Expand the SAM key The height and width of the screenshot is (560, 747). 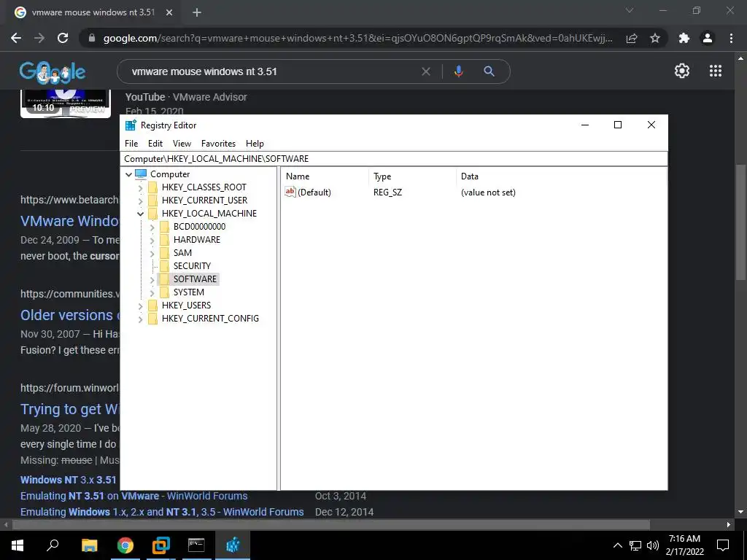point(152,253)
